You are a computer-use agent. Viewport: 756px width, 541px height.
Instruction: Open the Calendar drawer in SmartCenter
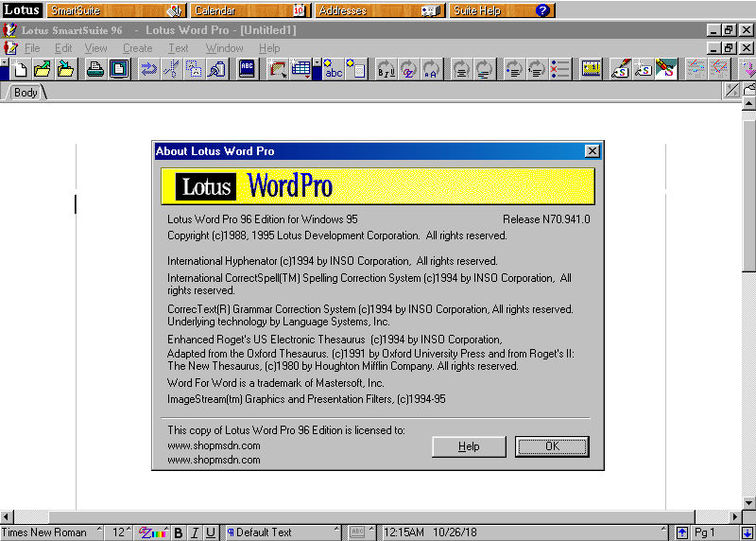pos(249,10)
